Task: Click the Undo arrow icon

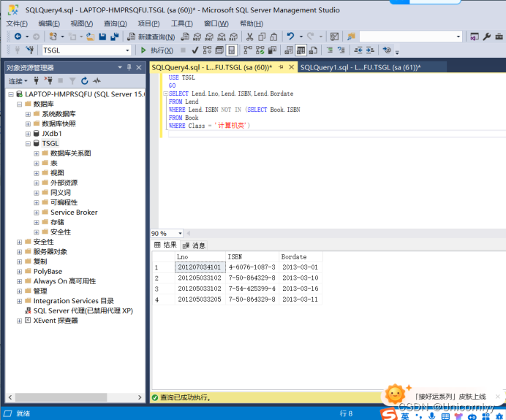Action: [291, 37]
